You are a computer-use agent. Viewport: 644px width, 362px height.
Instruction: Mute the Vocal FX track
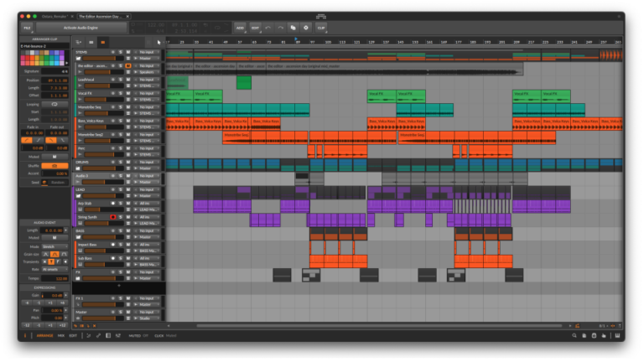[128, 93]
